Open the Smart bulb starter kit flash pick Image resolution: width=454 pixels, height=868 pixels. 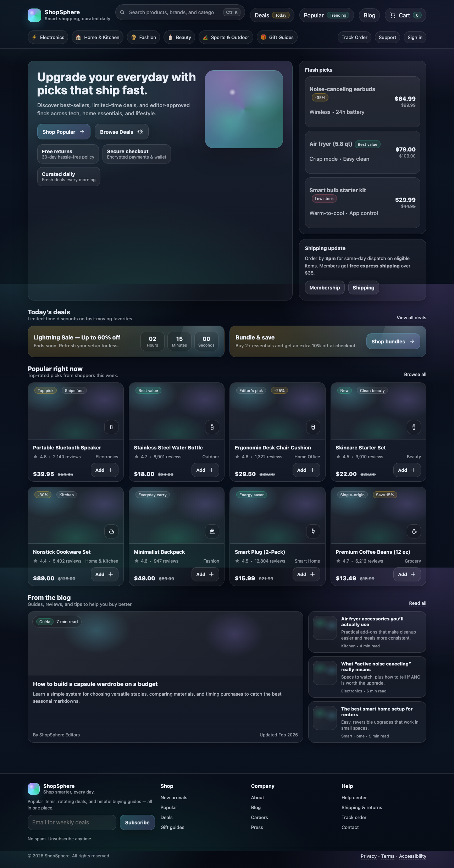(362, 203)
